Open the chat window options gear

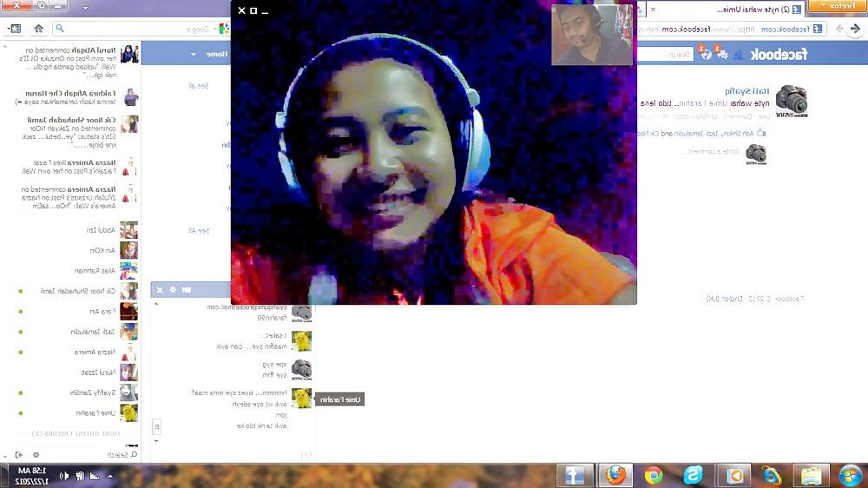174,290
